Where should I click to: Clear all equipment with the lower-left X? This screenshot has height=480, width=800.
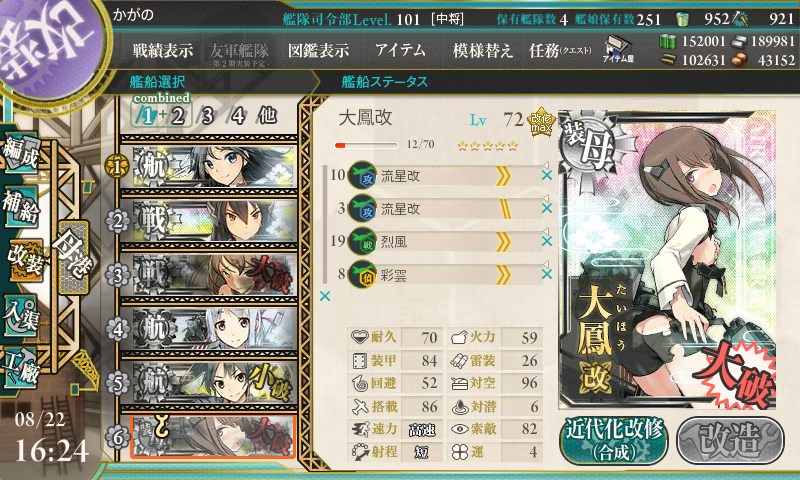pyautogui.click(x=324, y=296)
